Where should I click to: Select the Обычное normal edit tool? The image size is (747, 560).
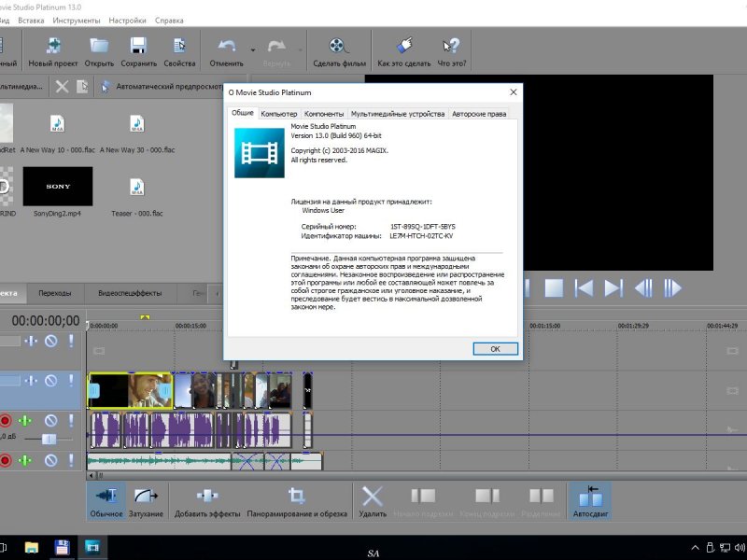(x=106, y=500)
